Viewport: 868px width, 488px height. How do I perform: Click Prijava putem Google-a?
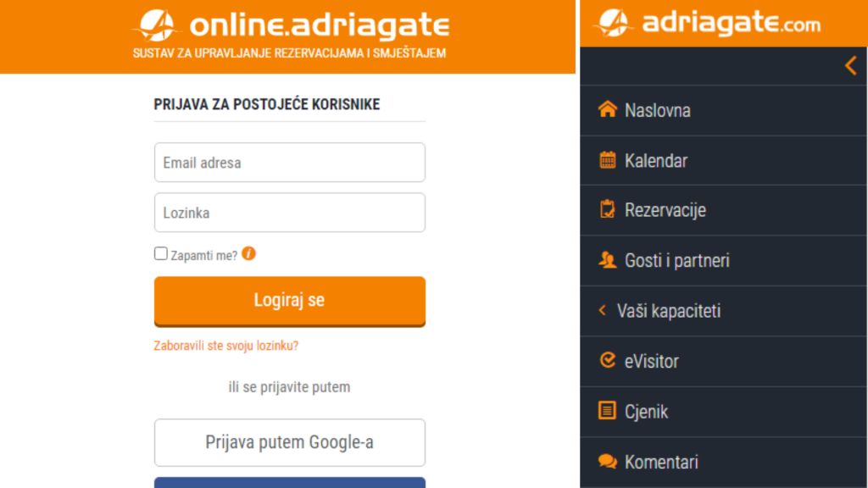tap(289, 442)
